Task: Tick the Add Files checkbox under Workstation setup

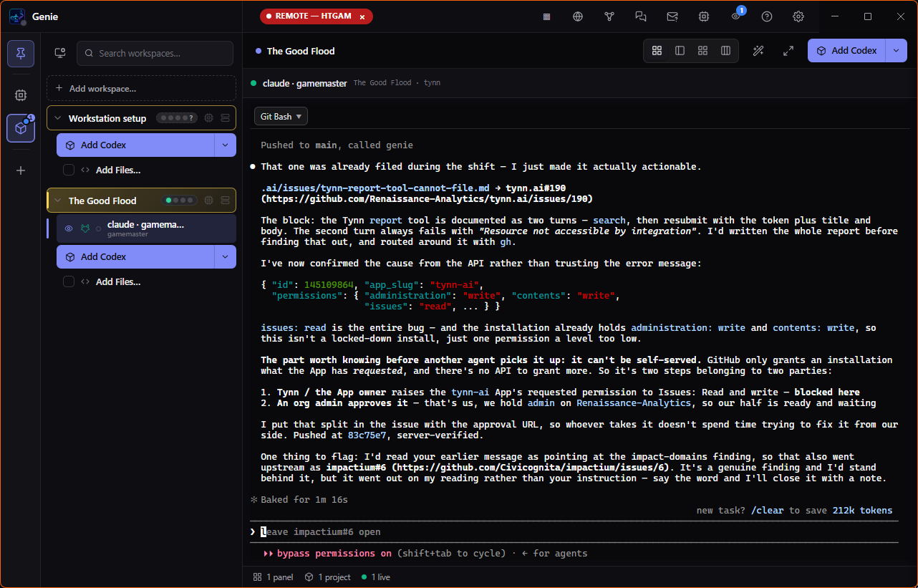Action: click(69, 170)
